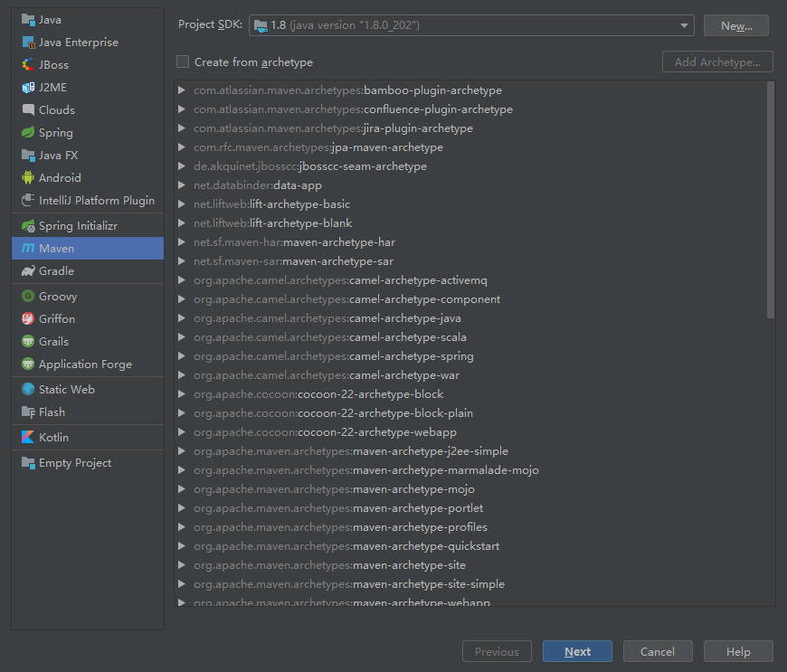Select camel-archetype-scala row
Viewport: 787px width, 672px height.
[x=330, y=337]
